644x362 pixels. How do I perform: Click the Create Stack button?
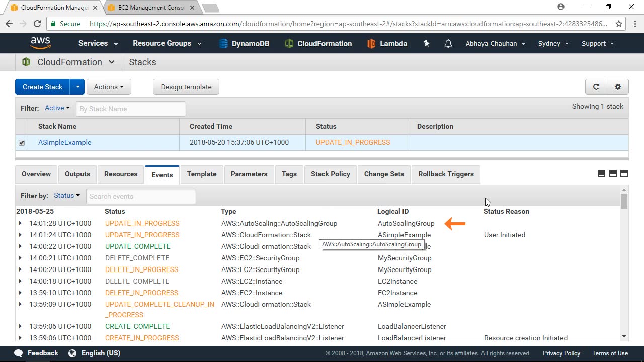click(43, 87)
